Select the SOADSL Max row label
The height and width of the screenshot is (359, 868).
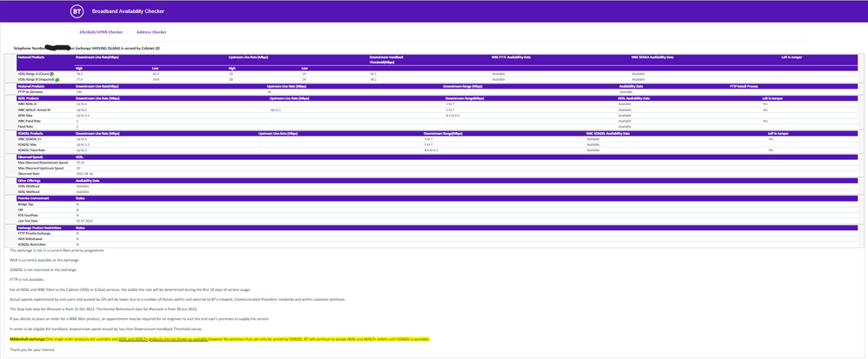point(26,144)
